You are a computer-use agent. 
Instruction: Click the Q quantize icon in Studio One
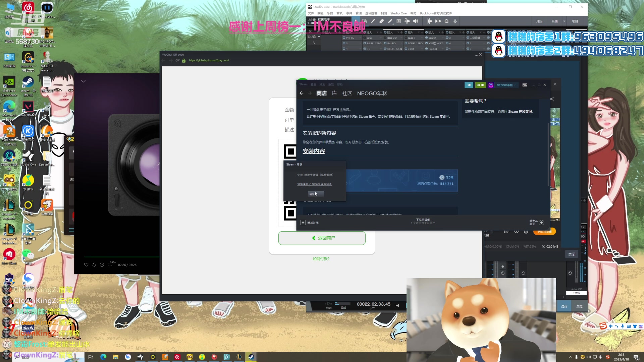click(x=446, y=21)
